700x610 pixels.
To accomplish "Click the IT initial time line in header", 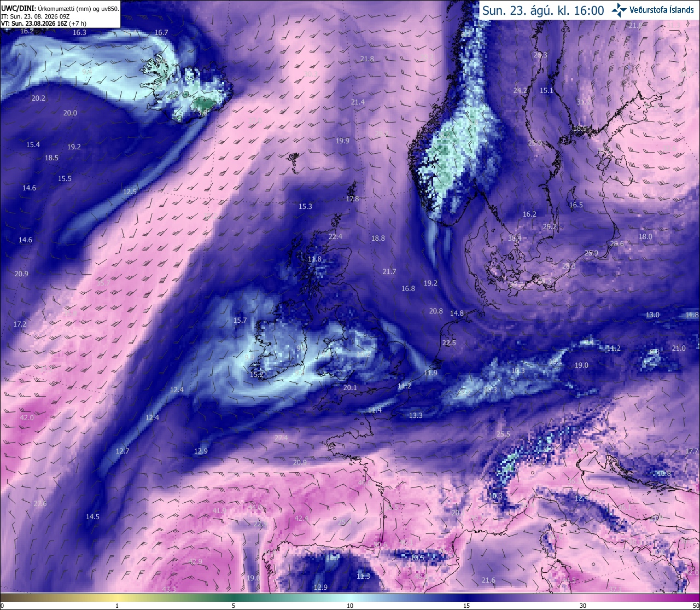I will (x=36, y=16).
